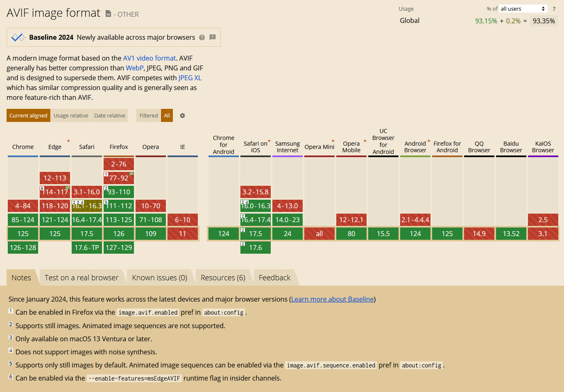Open the Baseline help question-mark icon
564x392 pixels.
(x=202, y=37)
